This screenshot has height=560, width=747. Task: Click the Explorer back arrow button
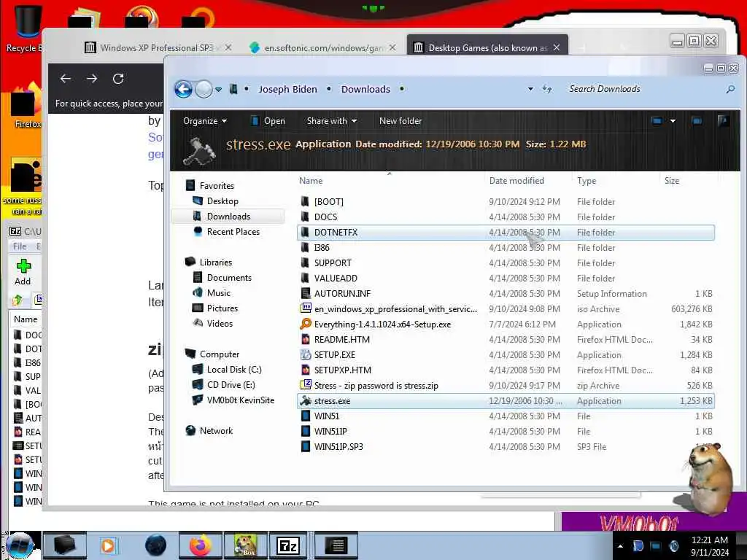pyautogui.click(x=183, y=89)
